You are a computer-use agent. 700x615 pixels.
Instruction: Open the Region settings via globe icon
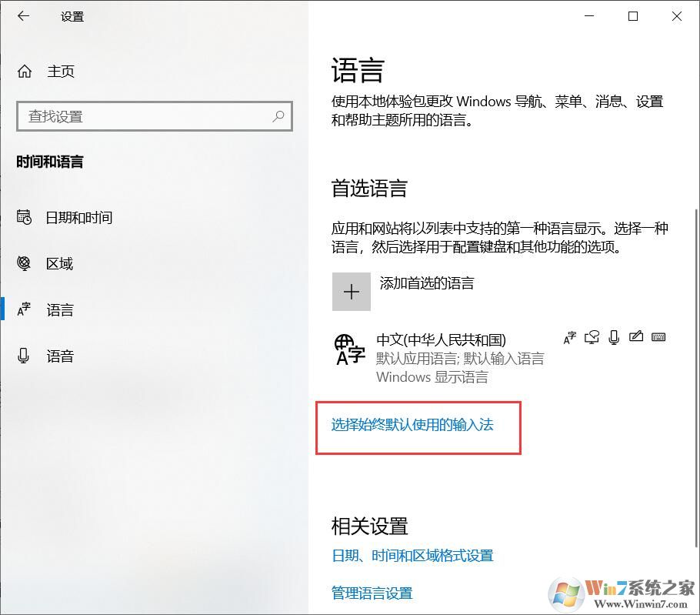(x=24, y=264)
